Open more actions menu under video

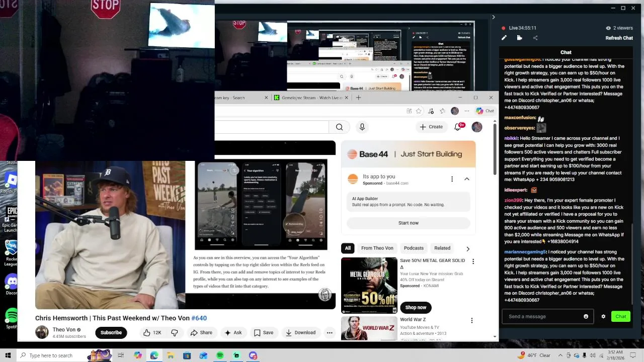coord(330,332)
